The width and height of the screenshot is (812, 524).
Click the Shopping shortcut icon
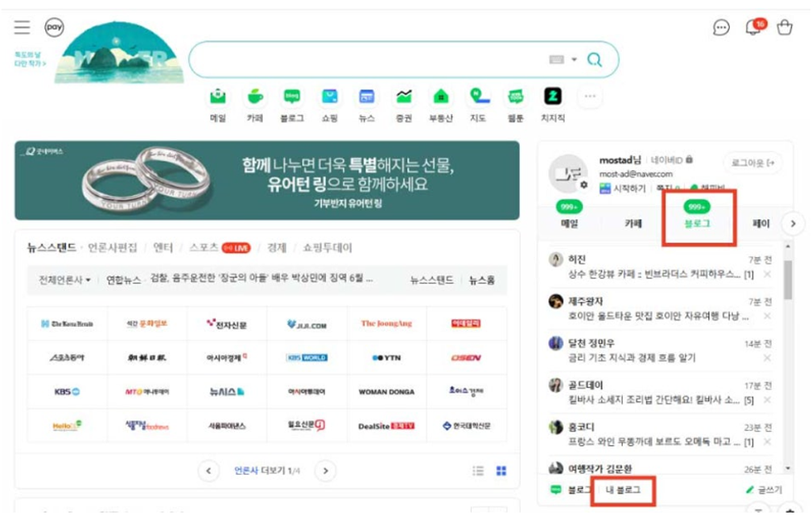[x=329, y=98]
